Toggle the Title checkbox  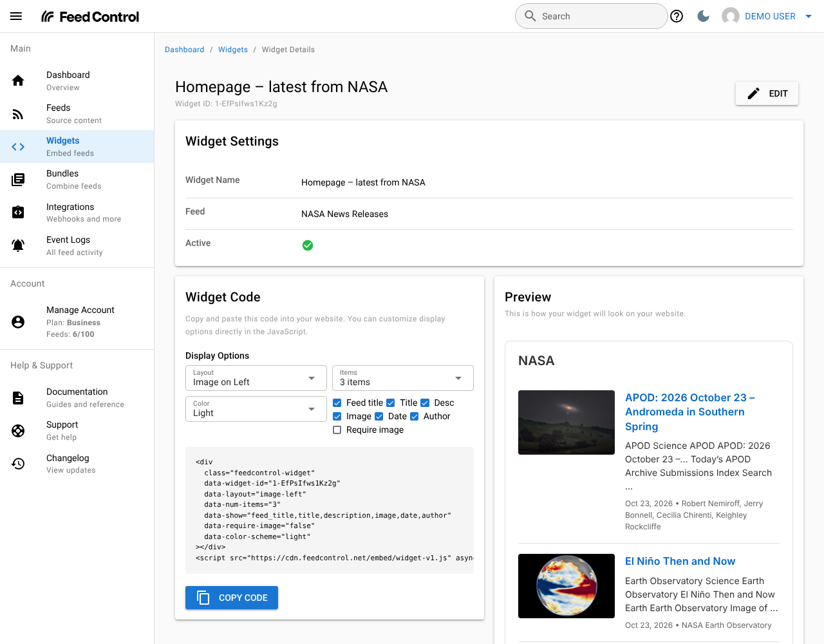click(x=390, y=402)
